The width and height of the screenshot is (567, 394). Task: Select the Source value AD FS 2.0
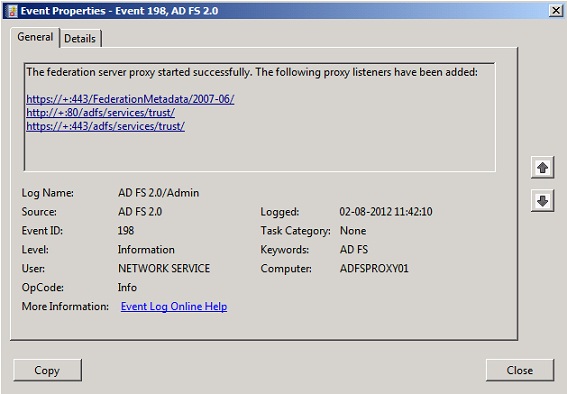140,212
